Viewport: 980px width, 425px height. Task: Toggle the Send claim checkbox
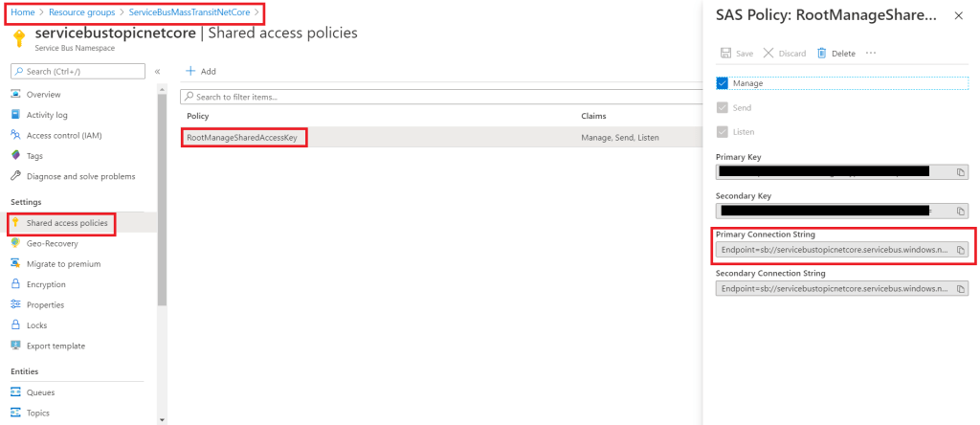pyautogui.click(x=723, y=108)
